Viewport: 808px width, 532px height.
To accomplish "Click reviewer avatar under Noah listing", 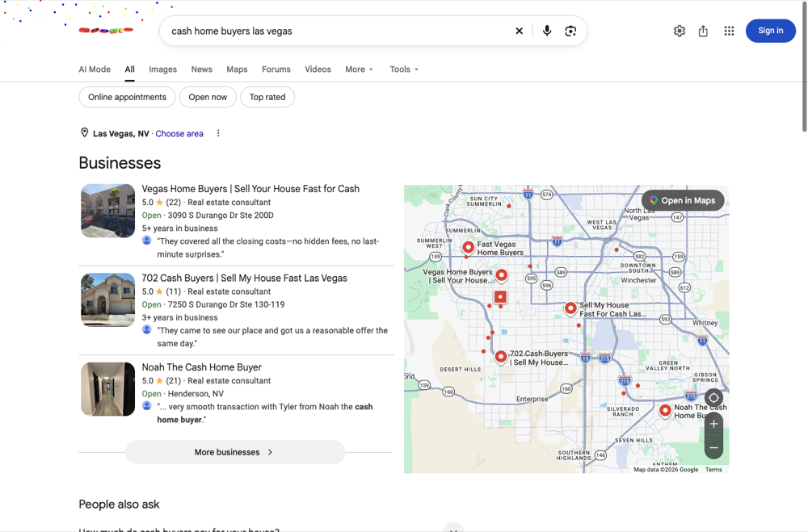I will (x=147, y=406).
